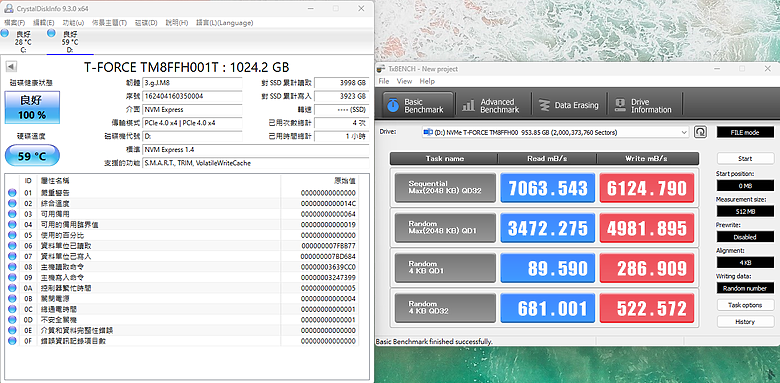The image size is (780, 383).
Task: Click the Task name column header
Action: coord(444,159)
